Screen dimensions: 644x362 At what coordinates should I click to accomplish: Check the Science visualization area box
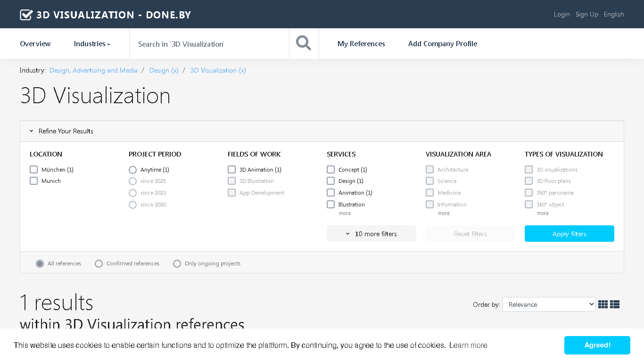click(x=429, y=181)
